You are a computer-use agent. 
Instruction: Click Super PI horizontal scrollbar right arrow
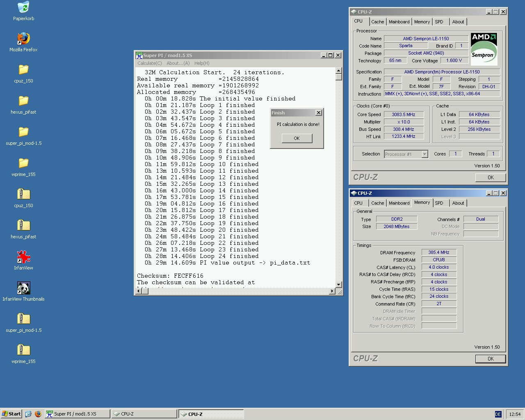[332, 291]
